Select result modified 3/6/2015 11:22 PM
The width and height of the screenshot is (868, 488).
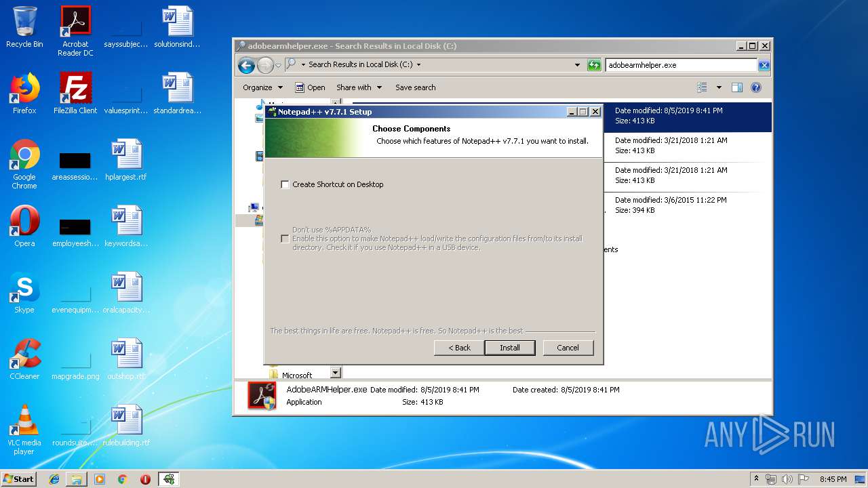tap(688, 205)
